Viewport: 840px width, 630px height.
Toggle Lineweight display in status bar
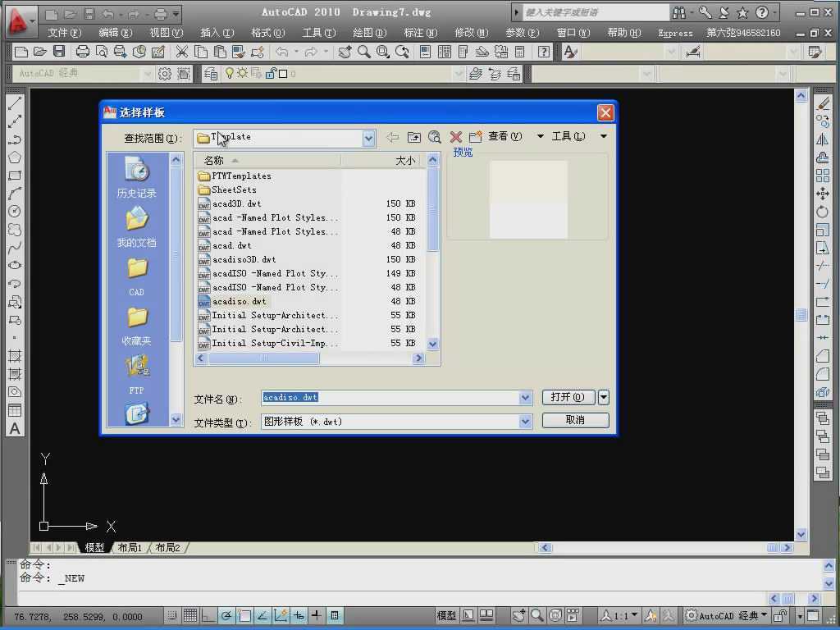click(317, 615)
